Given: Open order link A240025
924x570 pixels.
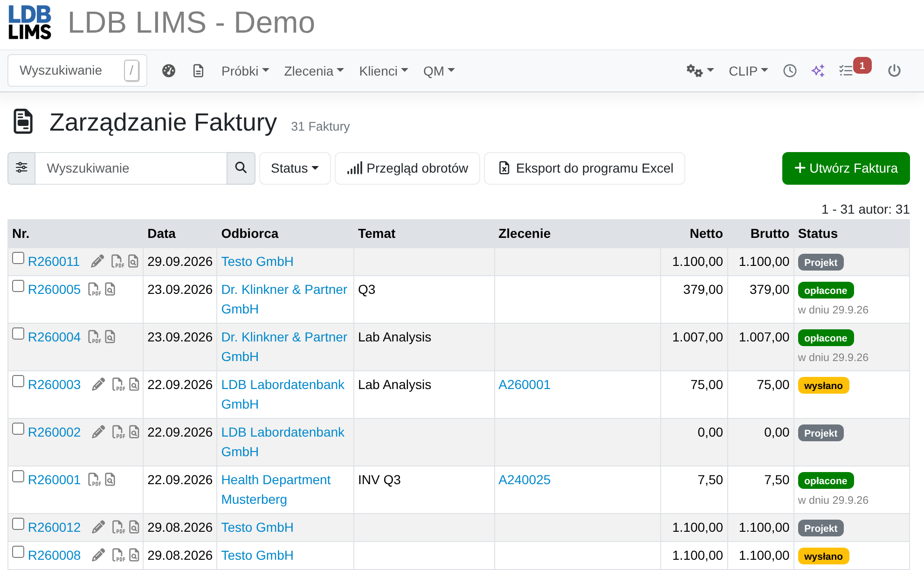Looking at the screenshot, I should tap(524, 480).
